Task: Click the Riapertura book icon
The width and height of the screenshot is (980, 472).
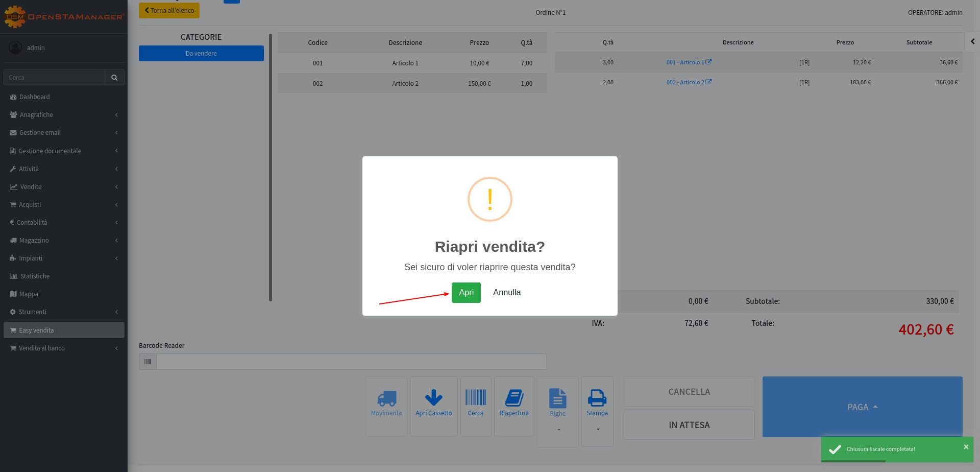Action: click(x=514, y=398)
